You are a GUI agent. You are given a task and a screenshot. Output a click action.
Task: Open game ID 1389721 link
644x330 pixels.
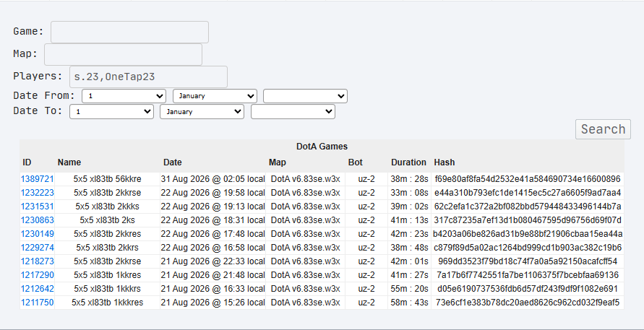[x=38, y=179]
